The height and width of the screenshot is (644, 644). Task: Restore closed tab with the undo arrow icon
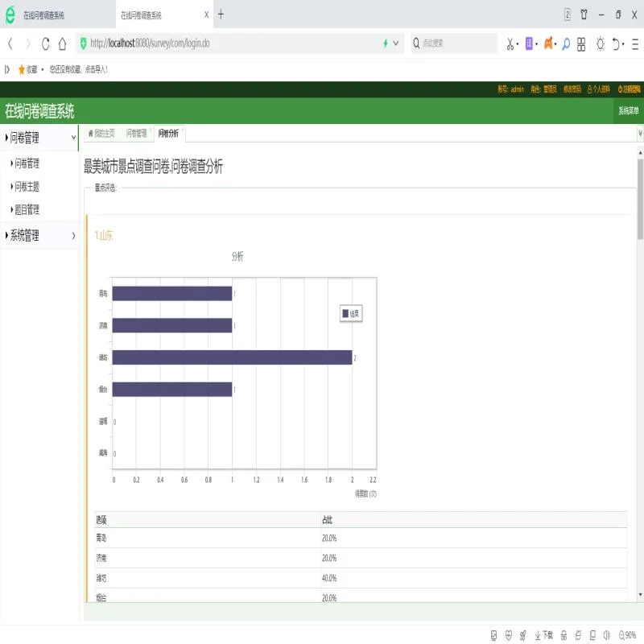click(616, 44)
